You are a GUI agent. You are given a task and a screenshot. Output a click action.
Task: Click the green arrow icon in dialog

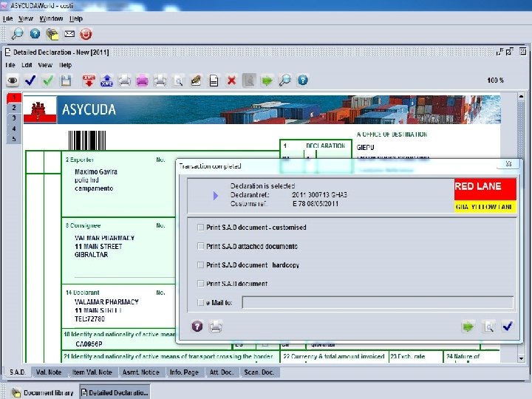coord(468,327)
